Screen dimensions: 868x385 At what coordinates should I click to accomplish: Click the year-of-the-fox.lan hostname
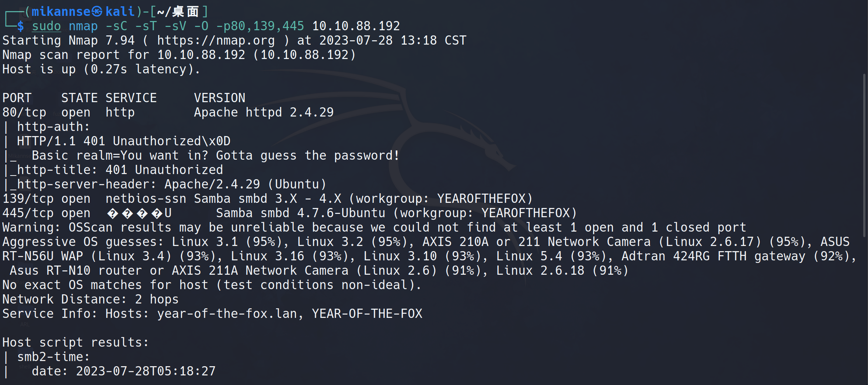[x=227, y=314]
